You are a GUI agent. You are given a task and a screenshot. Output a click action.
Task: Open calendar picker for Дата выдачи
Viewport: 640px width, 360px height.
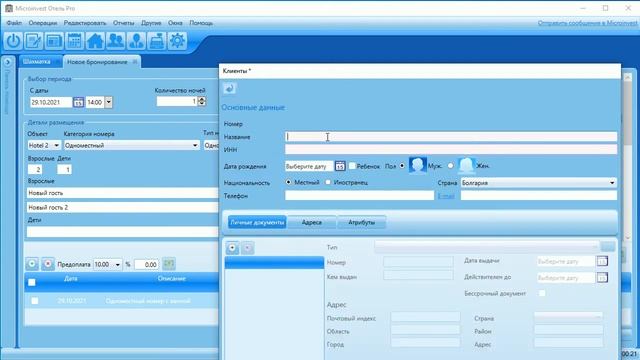[602, 261]
